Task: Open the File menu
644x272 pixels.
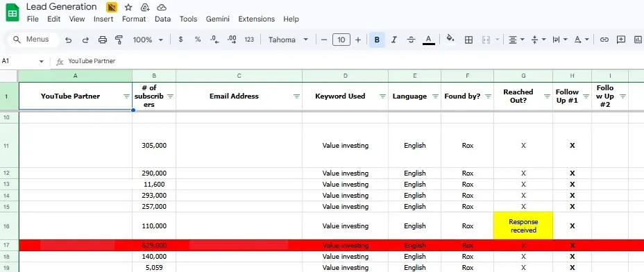Action: pyautogui.click(x=33, y=19)
